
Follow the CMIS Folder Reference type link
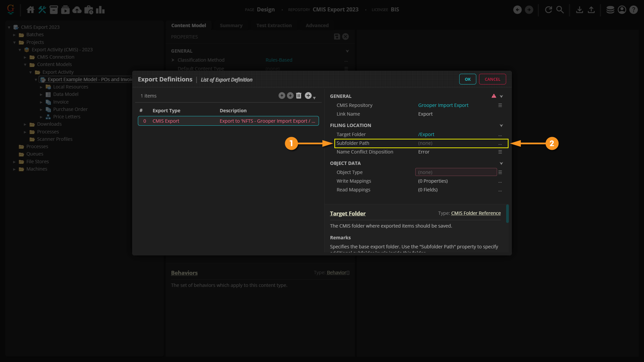(x=476, y=213)
